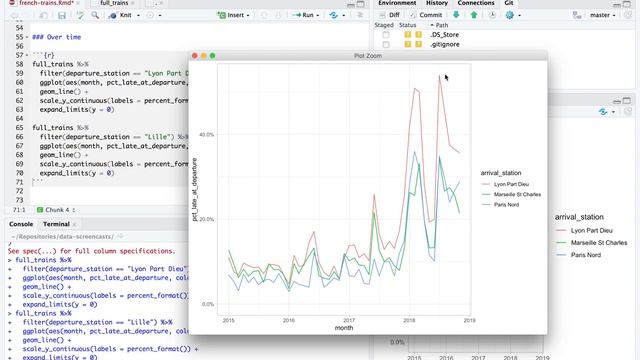Viewport: 640px width, 360px height.
Task: Toggle document outline icon in editor toolbar
Action: (360, 15)
